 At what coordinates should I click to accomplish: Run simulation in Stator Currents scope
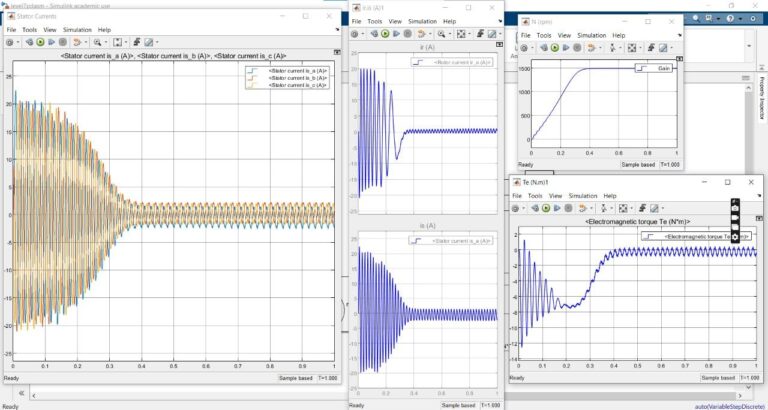(x=40, y=42)
